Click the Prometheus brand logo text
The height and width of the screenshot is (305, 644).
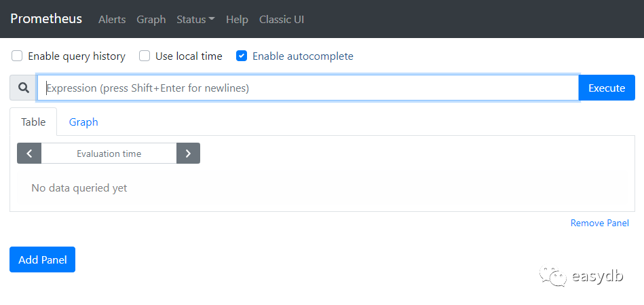click(46, 19)
